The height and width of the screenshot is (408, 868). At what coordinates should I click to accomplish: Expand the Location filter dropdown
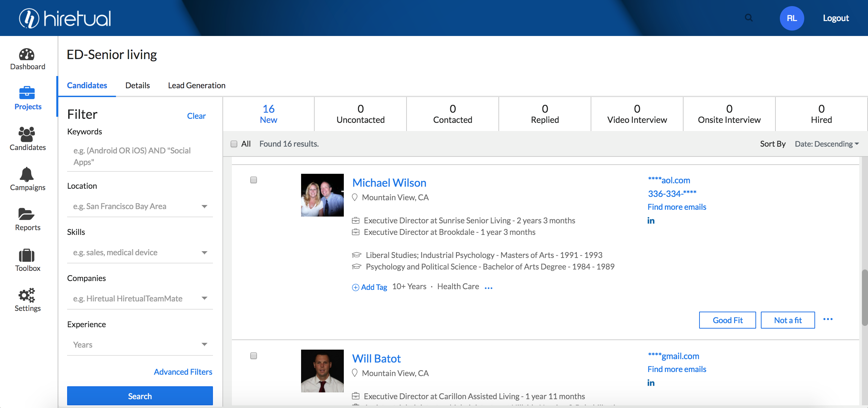pos(204,206)
